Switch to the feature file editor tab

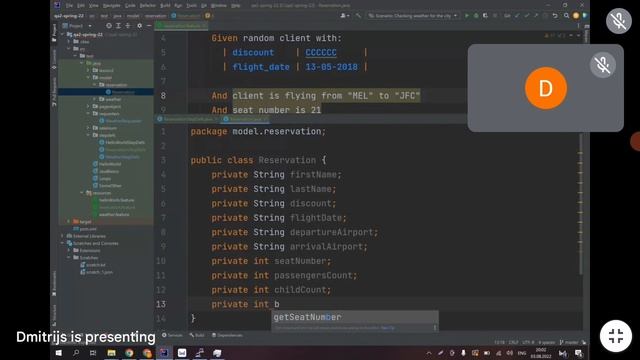[182, 26]
